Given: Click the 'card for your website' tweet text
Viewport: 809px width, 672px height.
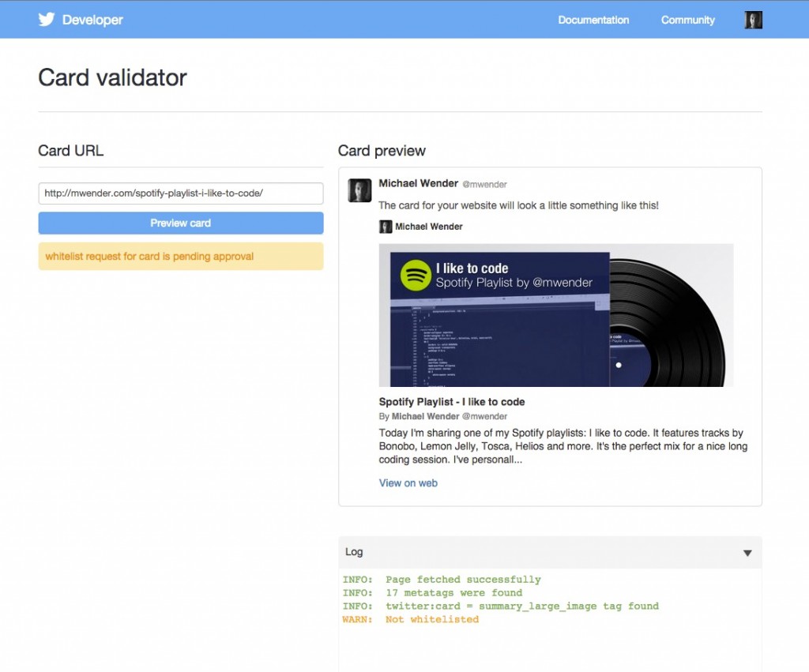Looking at the screenshot, I should tap(518, 205).
